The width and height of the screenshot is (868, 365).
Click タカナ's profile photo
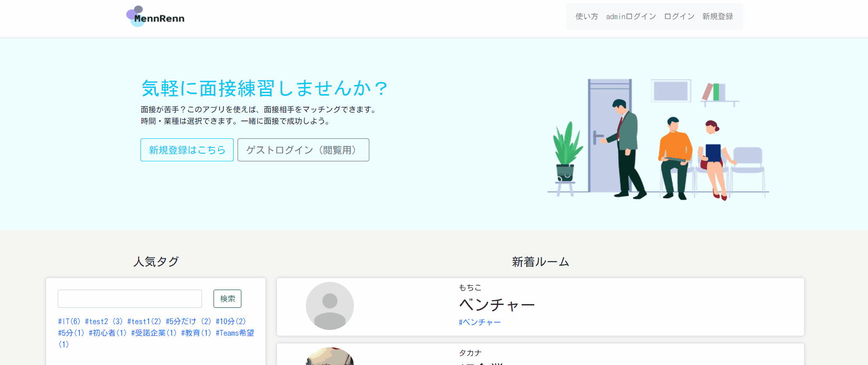pyautogui.click(x=330, y=356)
